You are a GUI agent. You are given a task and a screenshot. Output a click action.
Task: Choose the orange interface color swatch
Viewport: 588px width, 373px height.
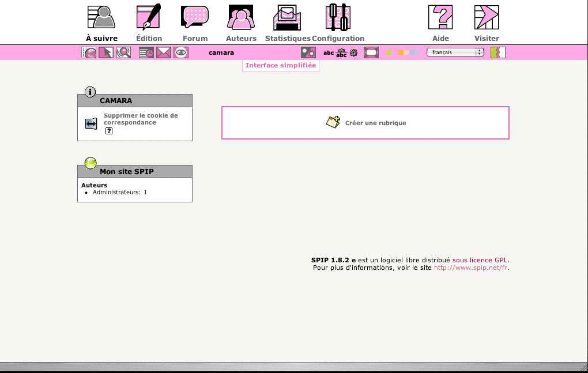click(401, 52)
